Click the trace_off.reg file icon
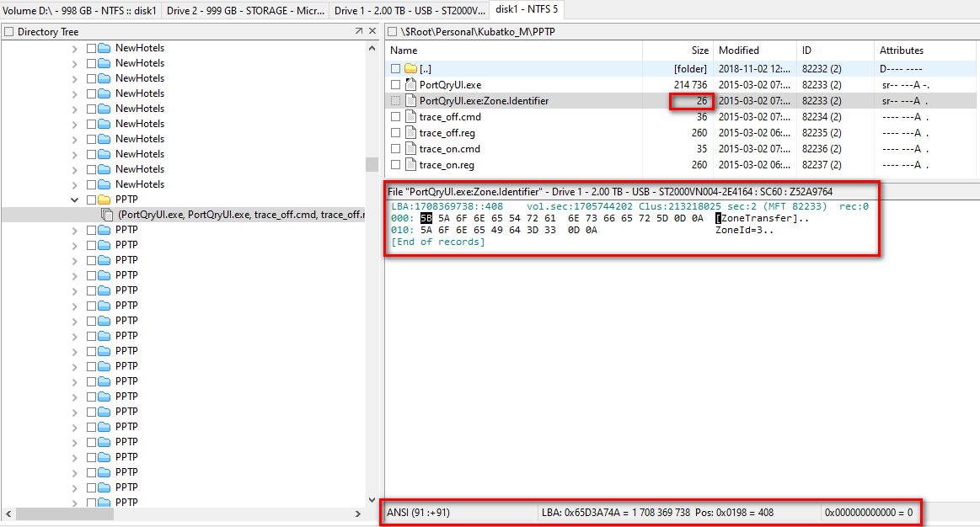The height and width of the screenshot is (527, 980). [410, 132]
